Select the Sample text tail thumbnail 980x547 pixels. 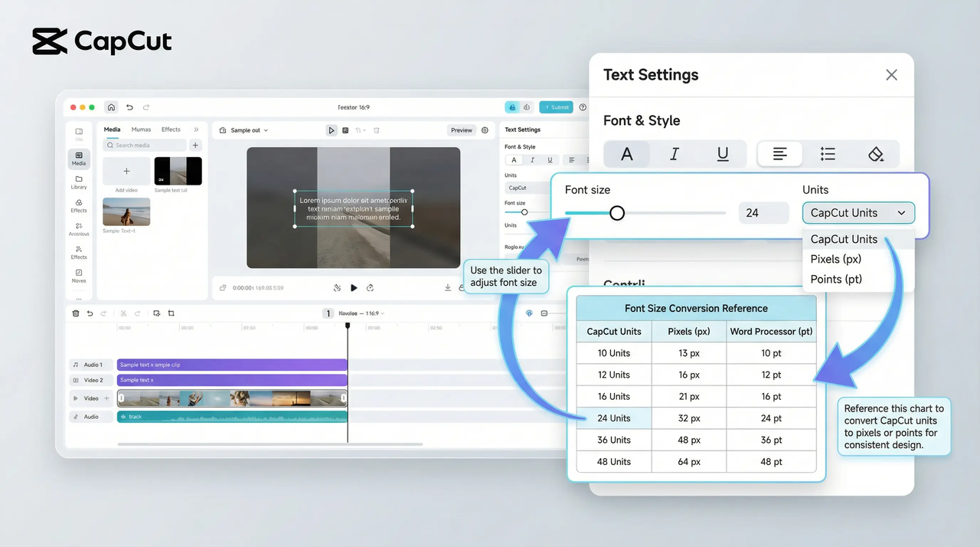click(178, 171)
